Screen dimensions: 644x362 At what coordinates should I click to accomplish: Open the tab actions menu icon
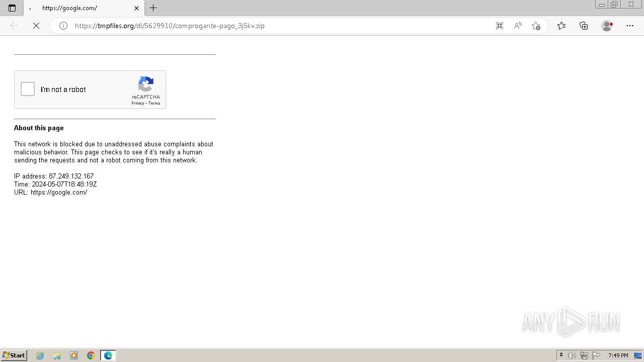12,8
